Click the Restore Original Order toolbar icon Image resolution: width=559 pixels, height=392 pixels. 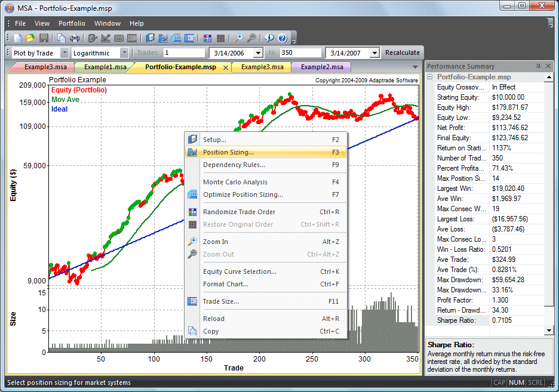221,38
